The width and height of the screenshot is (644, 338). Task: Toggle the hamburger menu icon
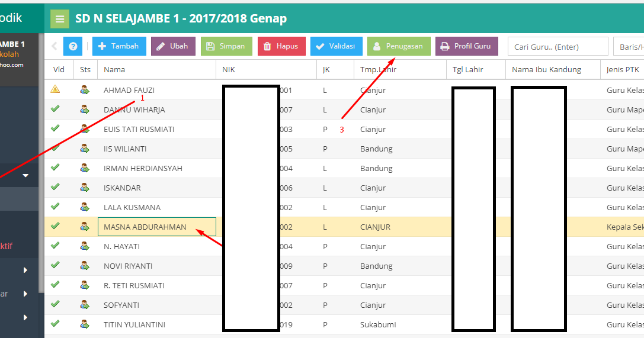coord(60,19)
